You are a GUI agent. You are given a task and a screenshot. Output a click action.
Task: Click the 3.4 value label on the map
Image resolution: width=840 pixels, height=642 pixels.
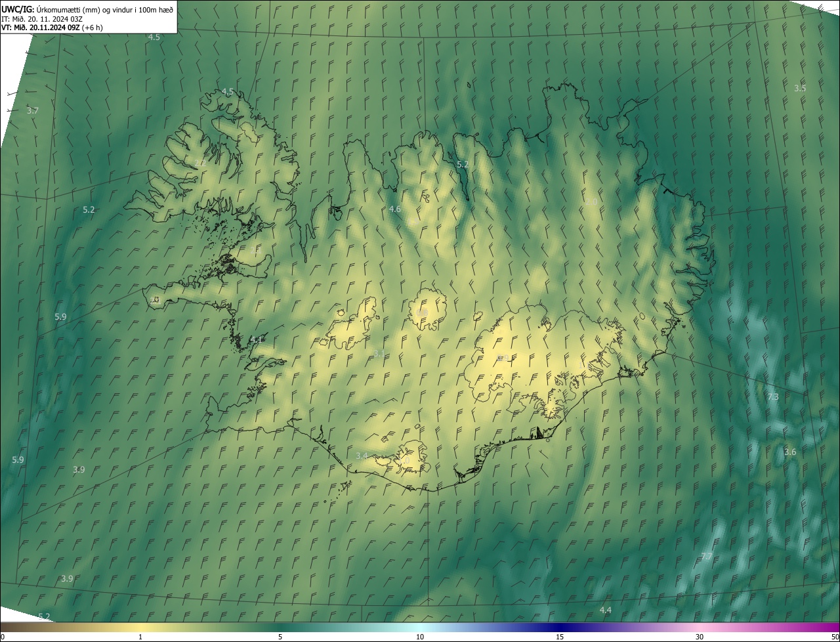pyautogui.click(x=362, y=456)
